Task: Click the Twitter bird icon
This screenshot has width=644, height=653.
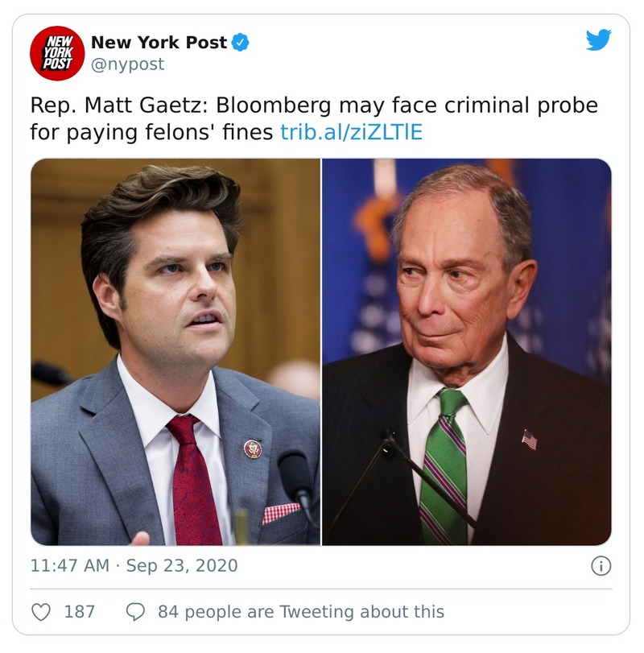Action: coord(599,39)
